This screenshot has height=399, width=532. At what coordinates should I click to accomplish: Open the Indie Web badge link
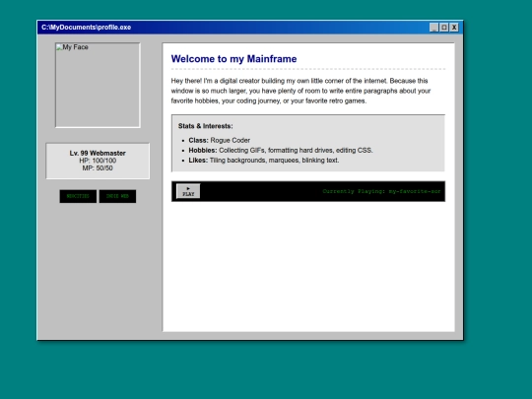point(118,196)
